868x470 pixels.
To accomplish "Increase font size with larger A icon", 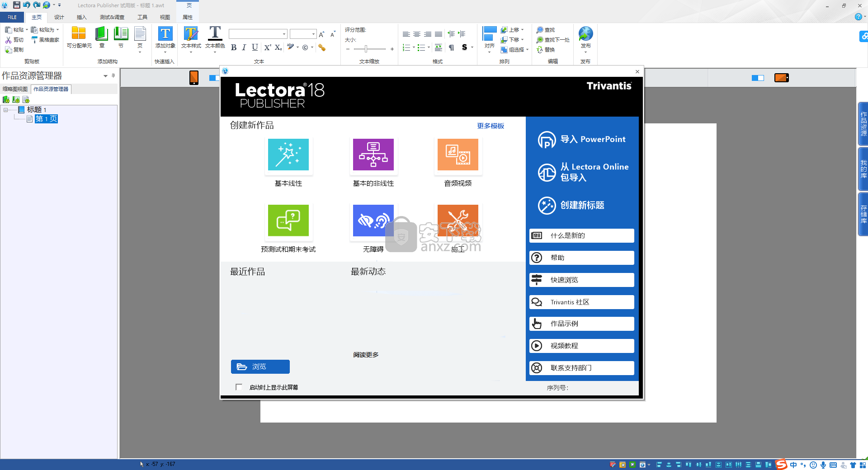I will (321, 34).
